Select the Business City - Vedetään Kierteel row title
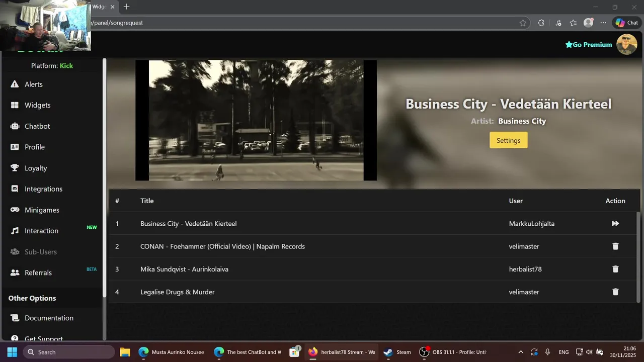The image size is (644, 362). [x=189, y=223]
